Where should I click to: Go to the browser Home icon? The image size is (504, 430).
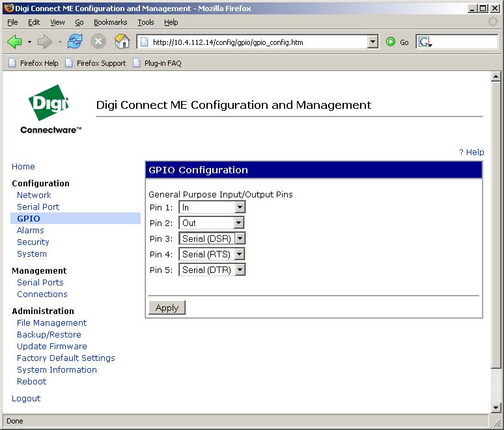pos(122,42)
